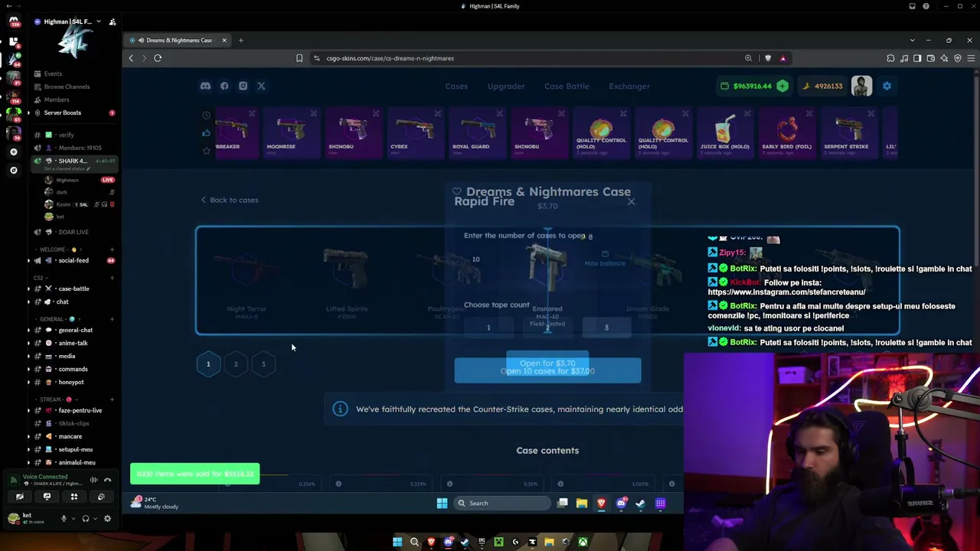Open the Discord soundboard
980x551 pixels.
[101, 497]
